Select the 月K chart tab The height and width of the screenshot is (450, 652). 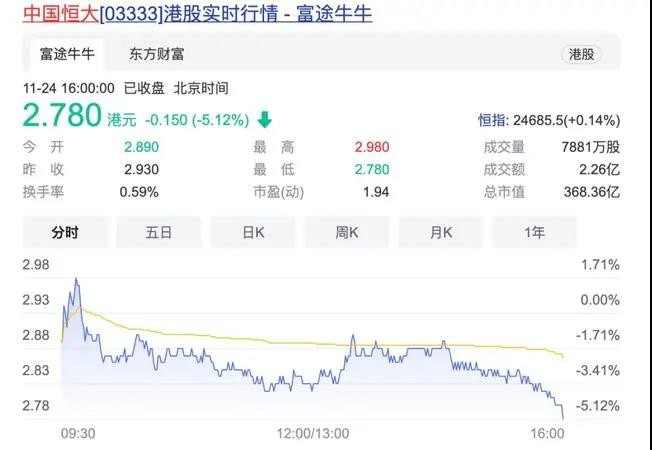tap(441, 232)
